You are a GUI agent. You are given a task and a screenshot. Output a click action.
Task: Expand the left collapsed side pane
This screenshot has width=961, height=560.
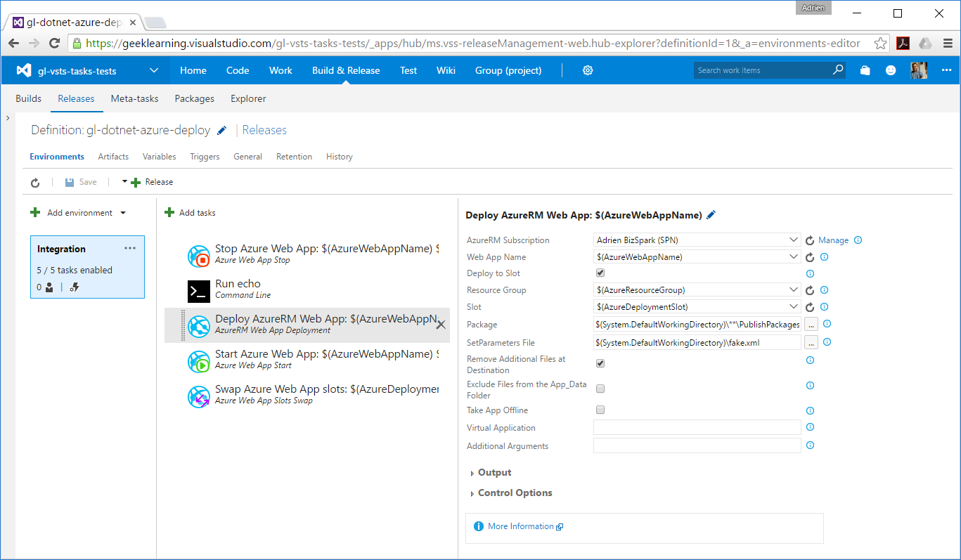pyautogui.click(x=8, y=118)
